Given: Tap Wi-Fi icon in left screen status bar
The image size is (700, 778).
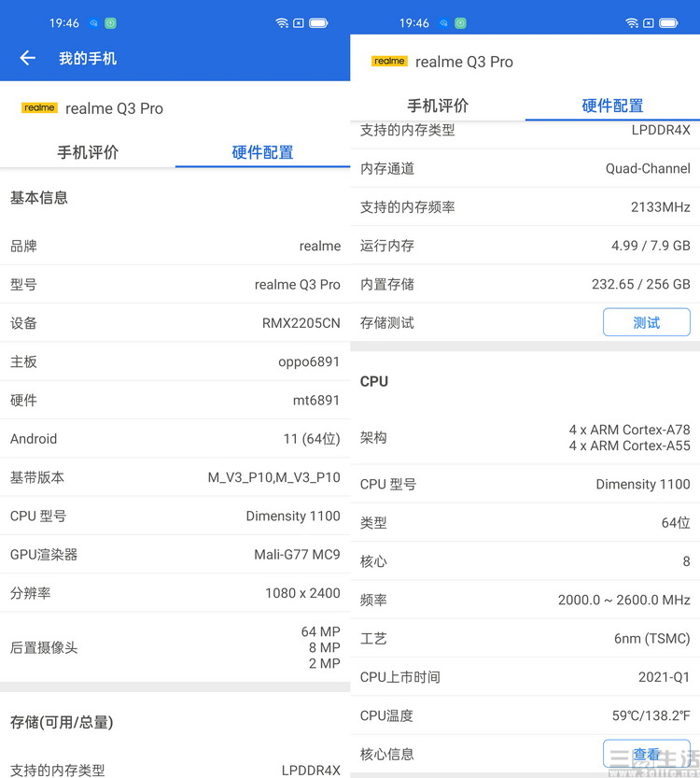Looking at the screenshot, I should 282,22.
